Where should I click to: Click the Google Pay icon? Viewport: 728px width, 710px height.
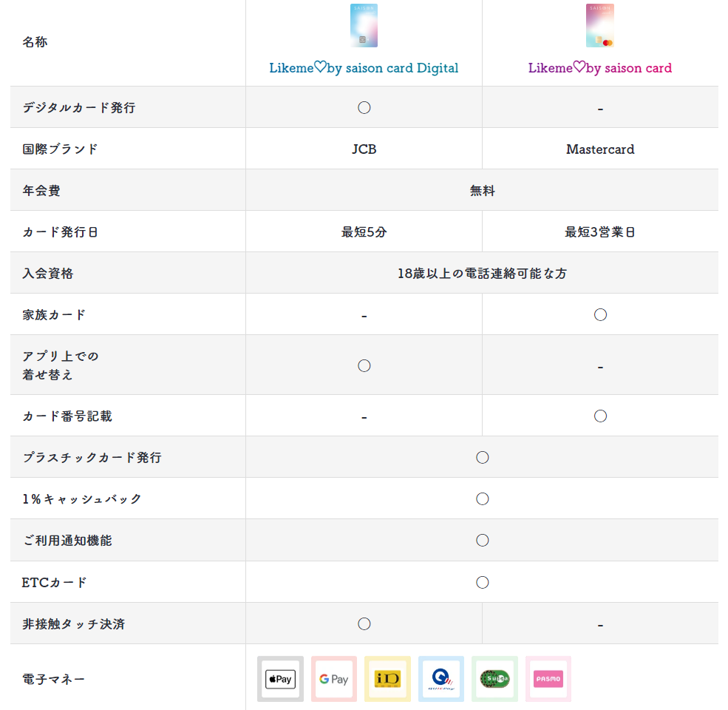(x=334, y=679)
